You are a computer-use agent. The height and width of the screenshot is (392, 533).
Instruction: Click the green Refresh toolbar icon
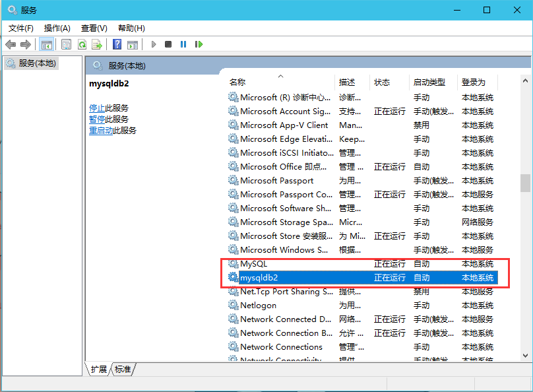click(82, 44)
